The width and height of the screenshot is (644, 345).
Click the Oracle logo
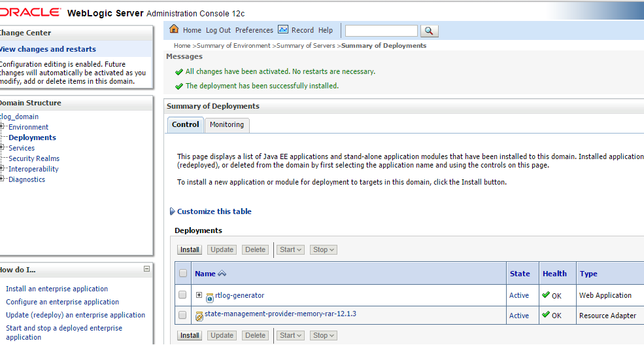pyautogui.click(x=29, y=12)
